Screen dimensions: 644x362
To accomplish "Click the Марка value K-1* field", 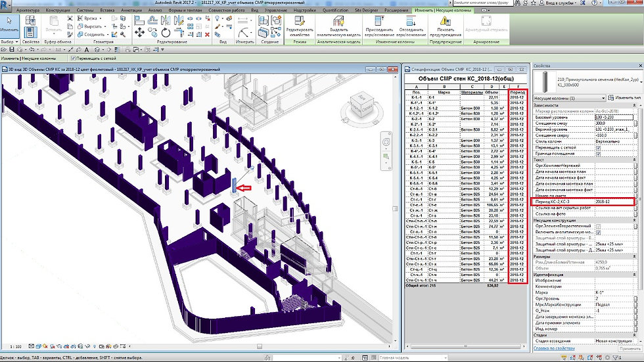I will (614, 292).
